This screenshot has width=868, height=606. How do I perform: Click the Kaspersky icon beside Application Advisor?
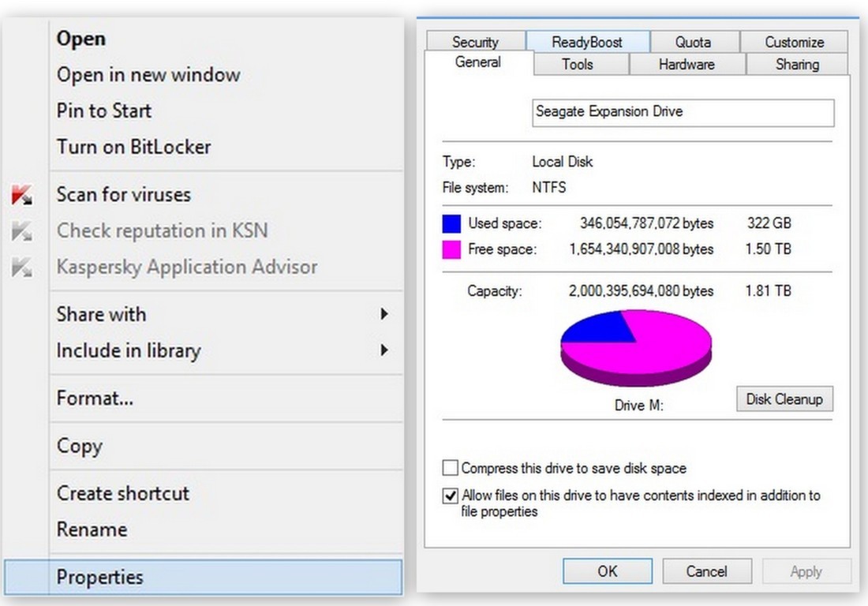(21, 267)
